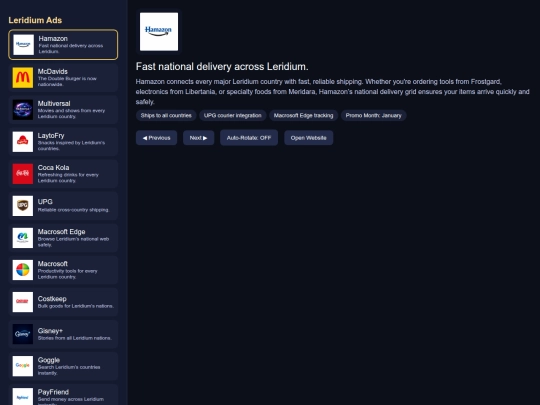Viewport: 540px width, 405px height.
Task: Open Website for the Hamazon ad
Action: coord(309,138)
